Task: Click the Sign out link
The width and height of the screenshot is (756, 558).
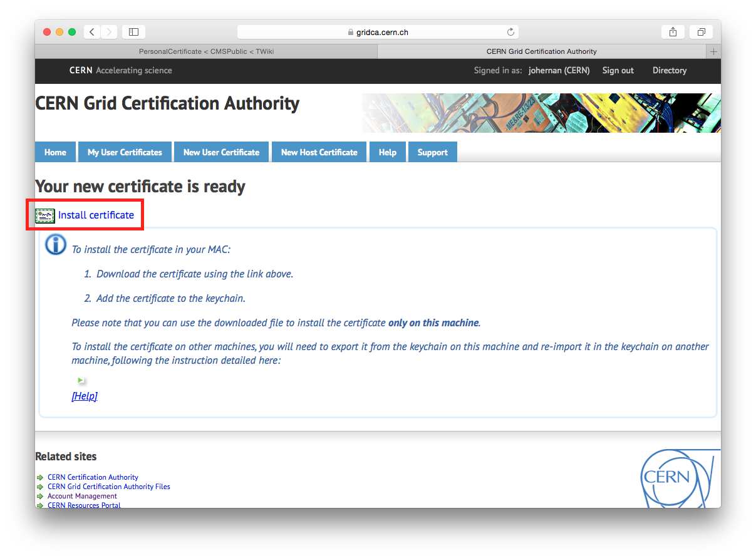Action: [x=618, y=70]
